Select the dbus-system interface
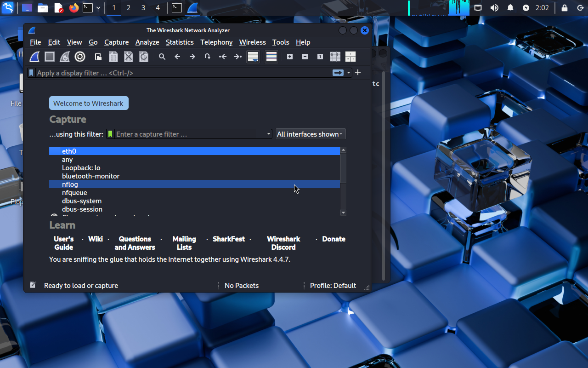 (194, 201)
